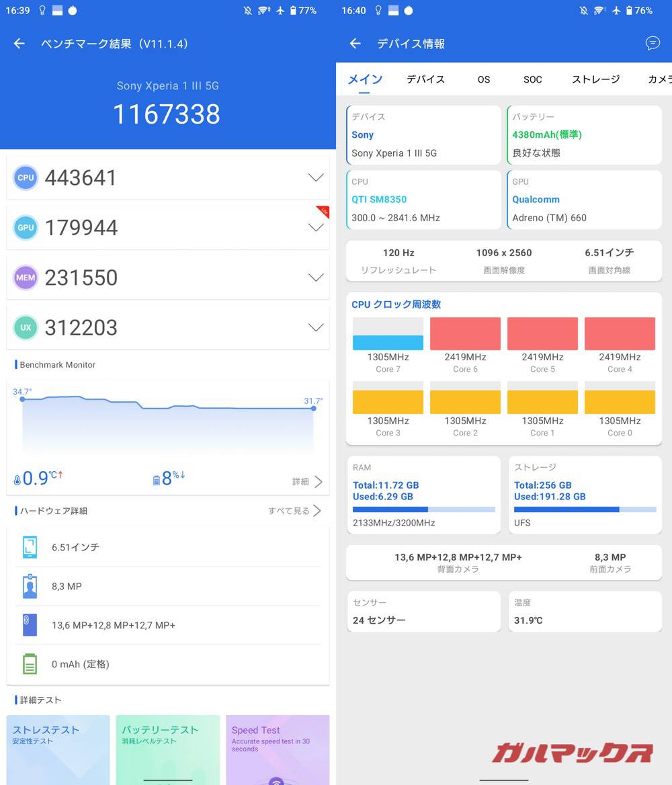672x785 pixels.
Task: Tap the battery drain icon beside 8%
Action: click(x=156, y=481)
